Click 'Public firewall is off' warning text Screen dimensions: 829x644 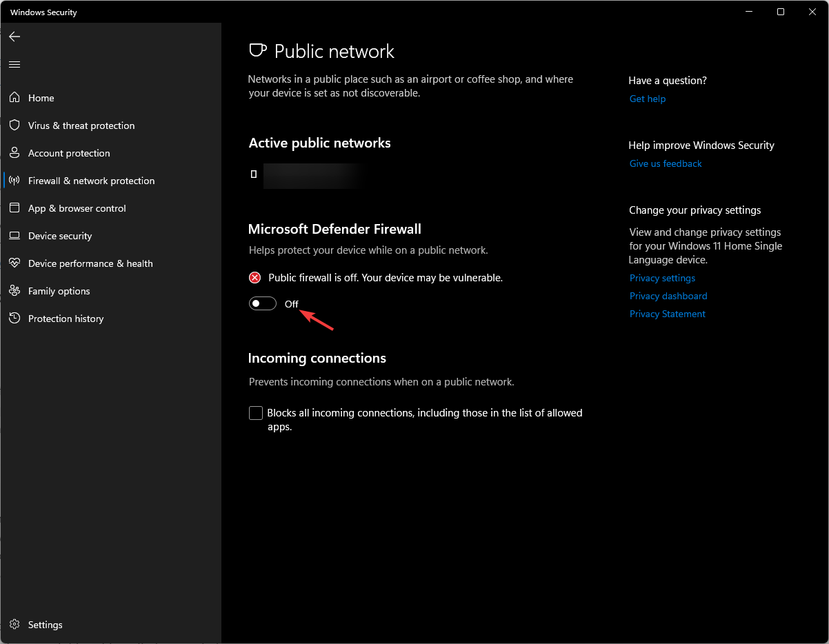tap(386, 278)
